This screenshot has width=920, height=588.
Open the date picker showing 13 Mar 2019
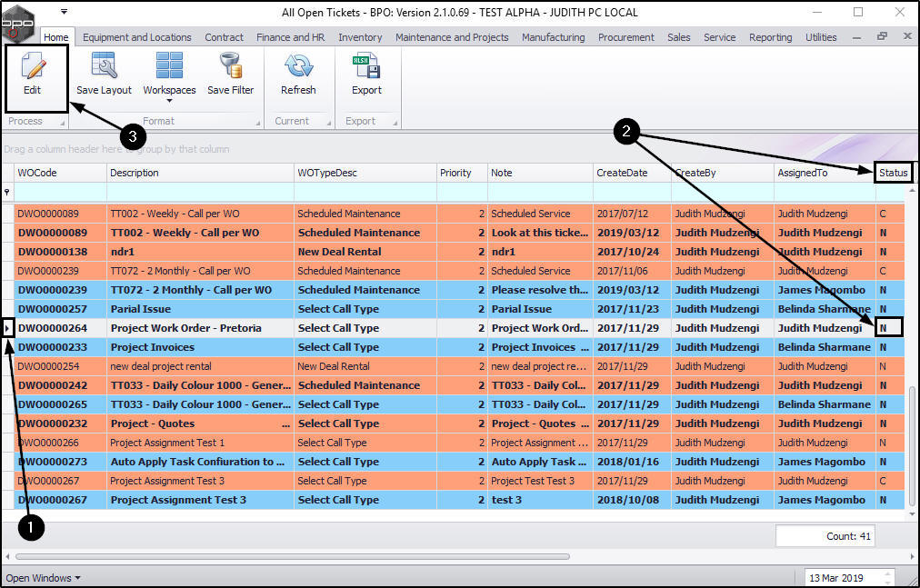850,578
